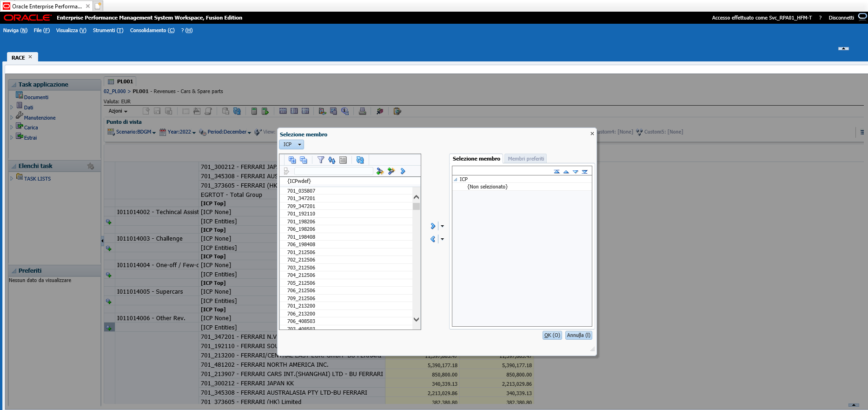Click the member list scroll up arrow
Viewport: 868px width, 410px height.
pyautogui.click(x=416, y=197)
